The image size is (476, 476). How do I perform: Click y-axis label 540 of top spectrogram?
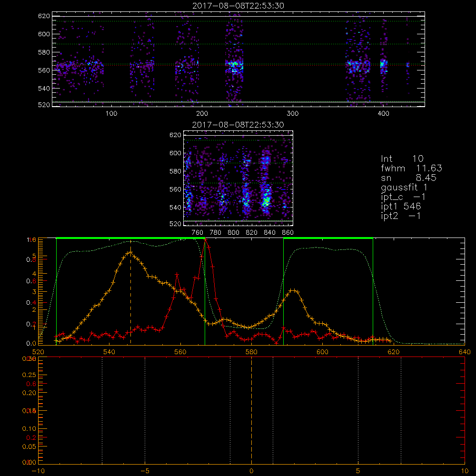click(44, 89)
